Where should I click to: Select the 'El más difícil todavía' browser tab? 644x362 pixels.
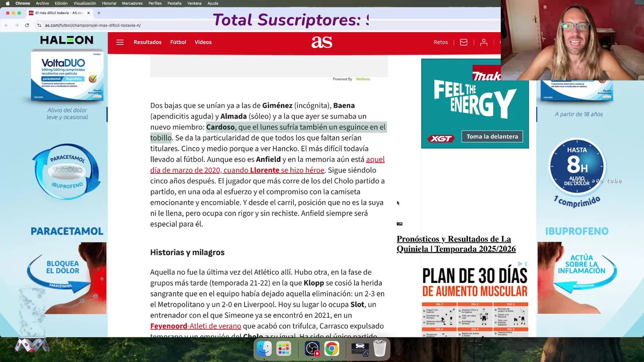(59, 13)
